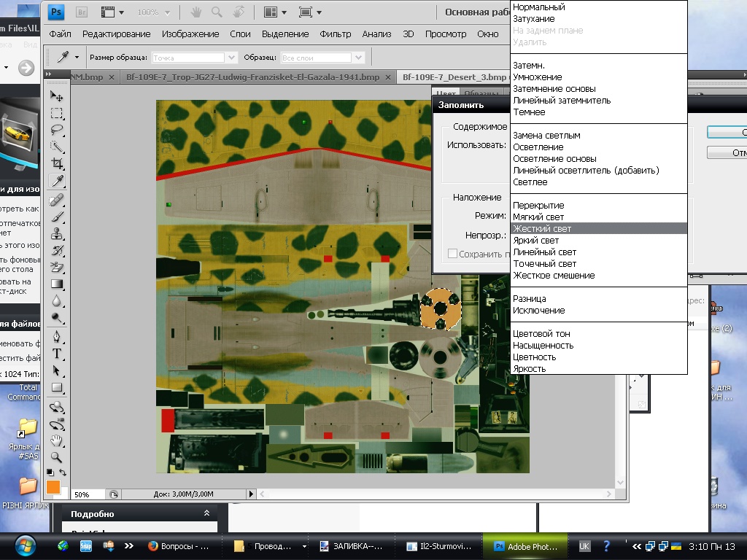This screenshot has height=560, width=747.
Task: Choose the Crop tool
Action: point(56,164)
